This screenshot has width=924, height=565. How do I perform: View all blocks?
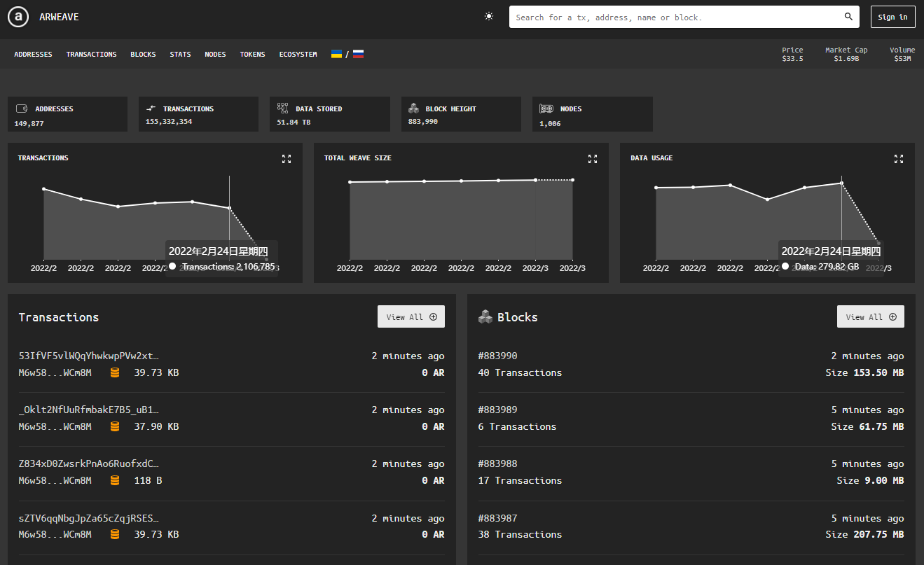[x=870, y=316]
